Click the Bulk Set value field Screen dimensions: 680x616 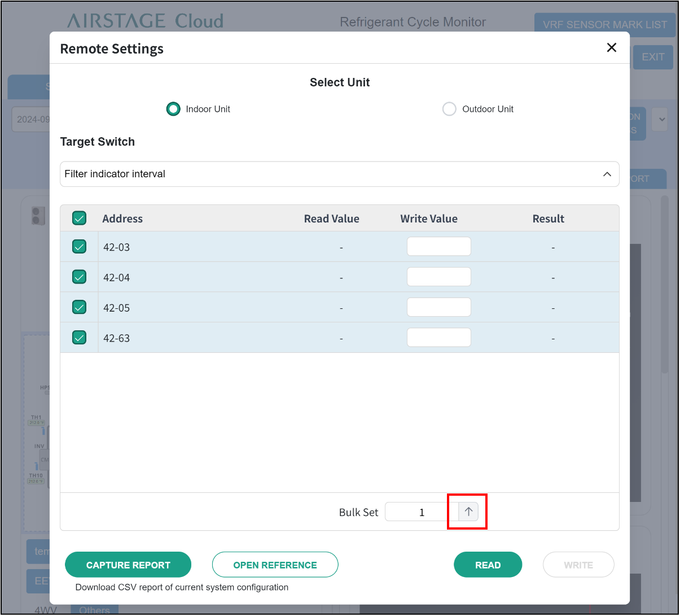point(421,512)
